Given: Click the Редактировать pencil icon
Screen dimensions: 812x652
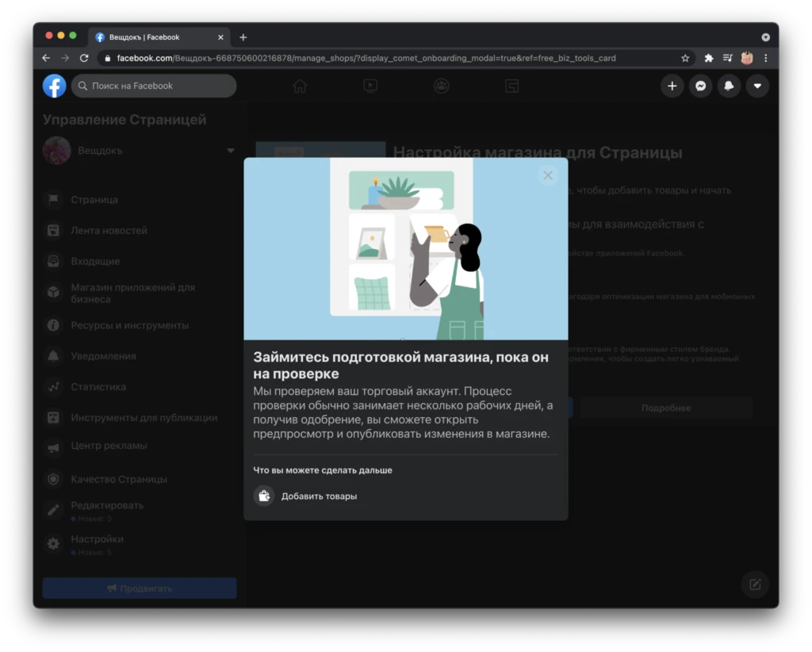Looking at the screenshot, I should 53,510.
